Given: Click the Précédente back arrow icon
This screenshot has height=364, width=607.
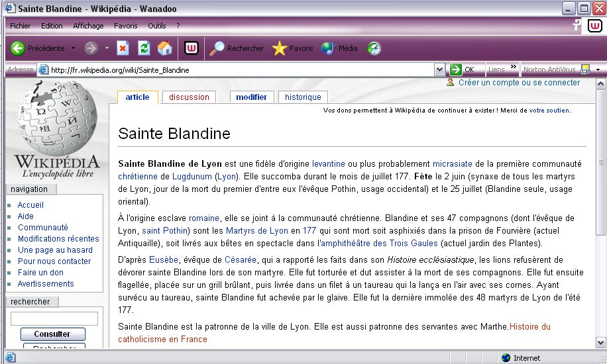Looking at the screenshot, I should [18, 48].
